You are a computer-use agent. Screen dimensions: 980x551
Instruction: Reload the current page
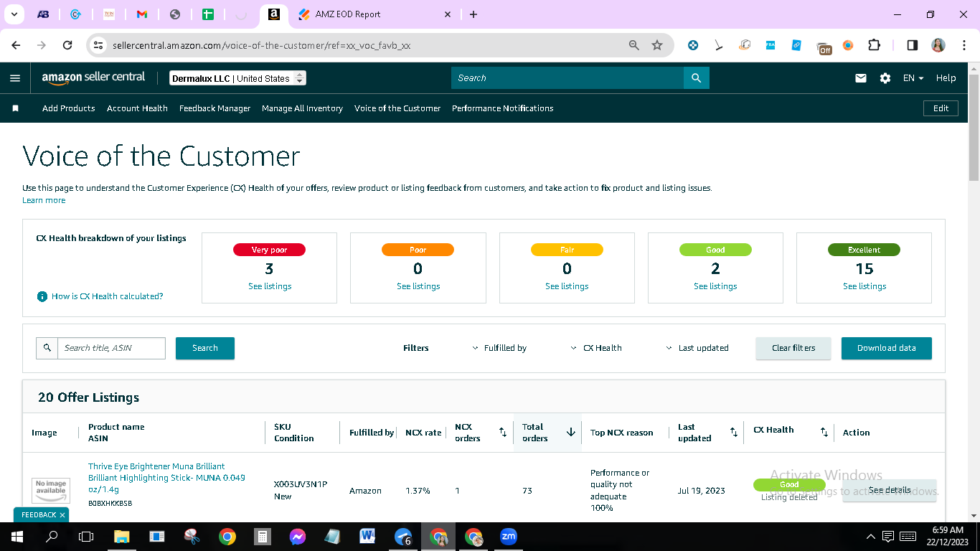pos(67,45)
